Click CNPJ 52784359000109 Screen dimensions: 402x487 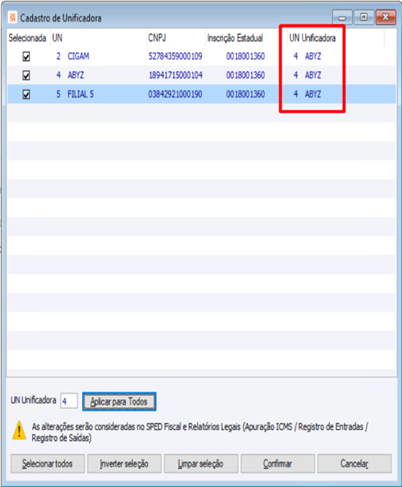(175, 56)
